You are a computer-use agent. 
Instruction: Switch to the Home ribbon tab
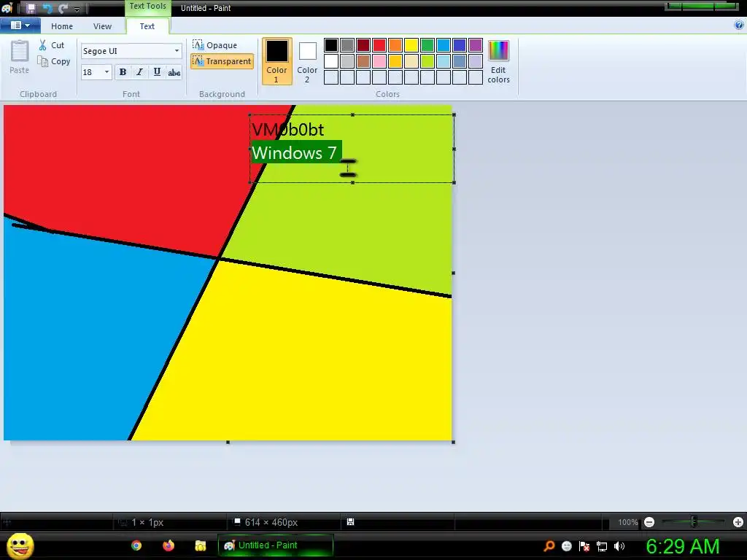point(62,26)
